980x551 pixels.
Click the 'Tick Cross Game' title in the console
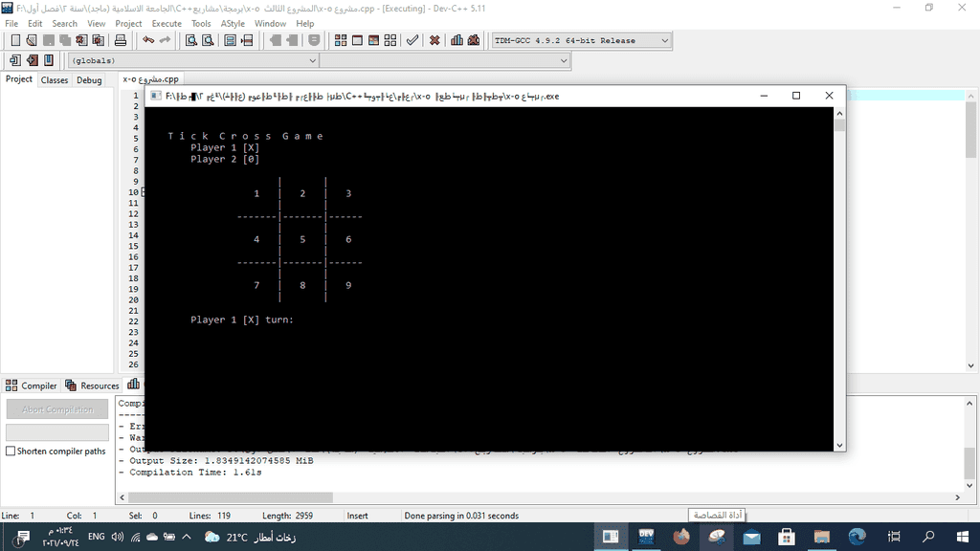coord(246,136)
